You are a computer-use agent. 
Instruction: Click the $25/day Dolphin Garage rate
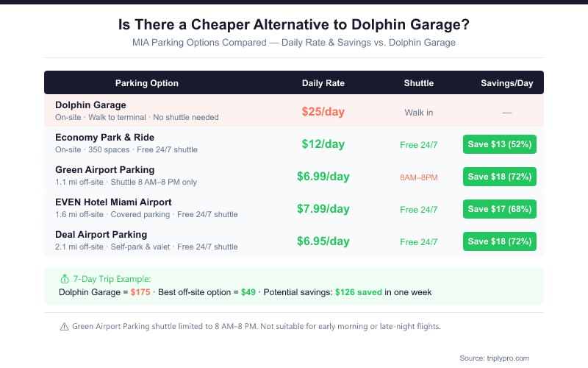tap(323, 112)
